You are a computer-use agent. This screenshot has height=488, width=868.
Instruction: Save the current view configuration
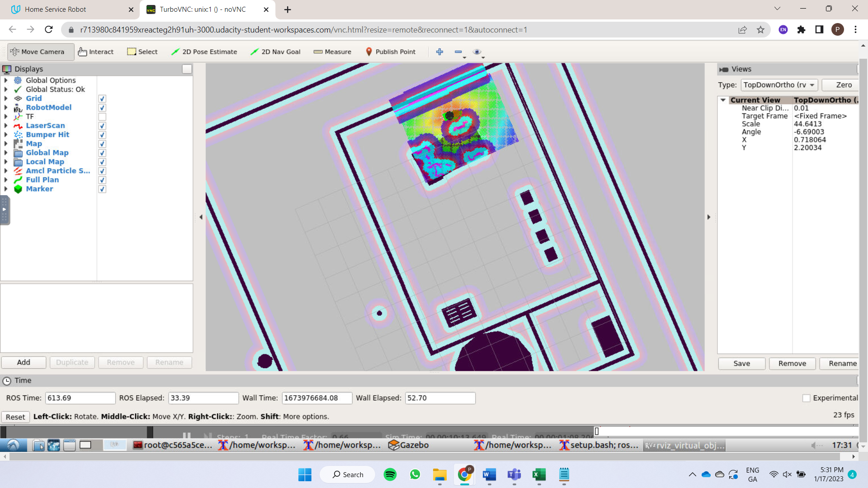click(x=741, y=363)
